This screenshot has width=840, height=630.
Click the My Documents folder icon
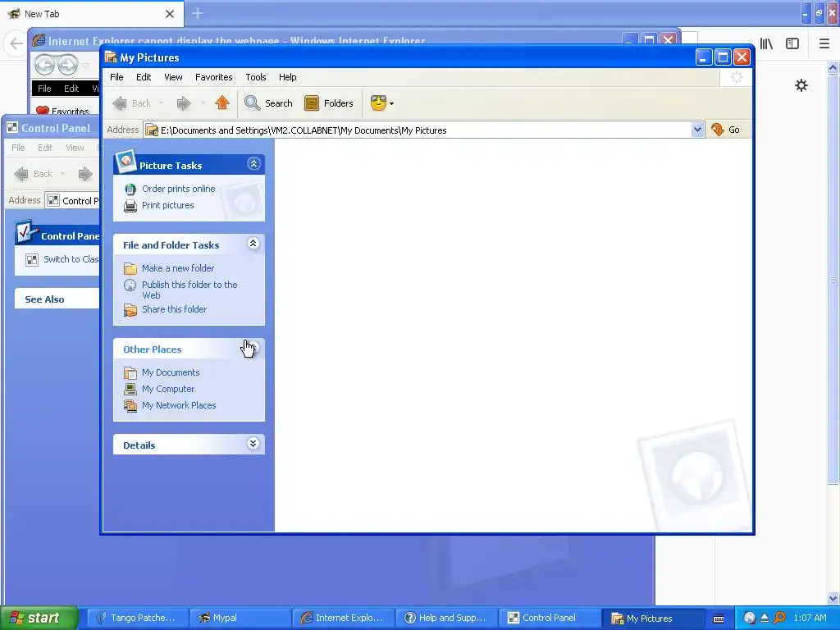pos(130,373)
